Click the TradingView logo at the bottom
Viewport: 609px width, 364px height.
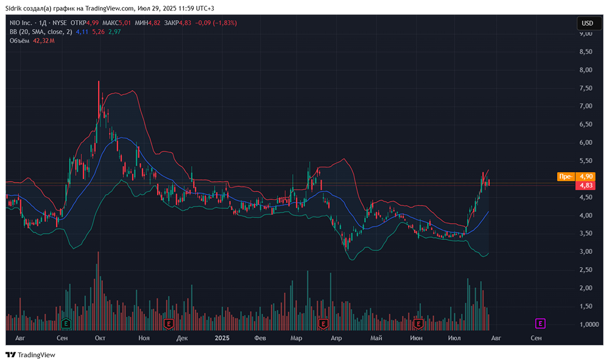[x=30, y=355]
